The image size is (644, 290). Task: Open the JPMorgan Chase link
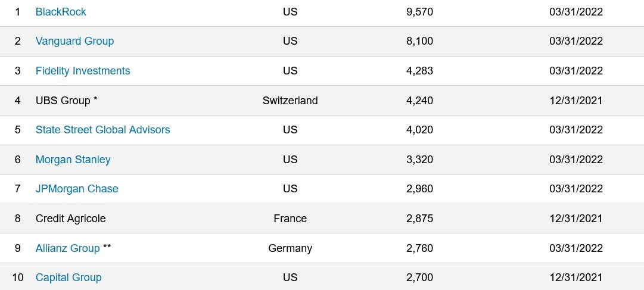(77, 189)
